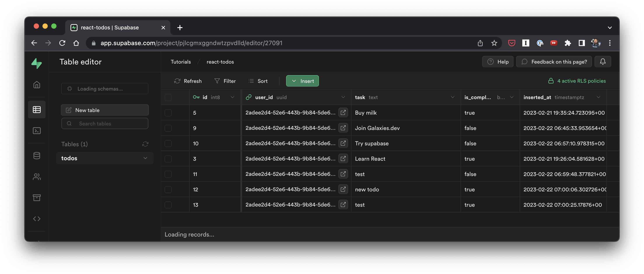Open the Authentication users icon
This screenshot has height=274, width=644.
(37, 177)
